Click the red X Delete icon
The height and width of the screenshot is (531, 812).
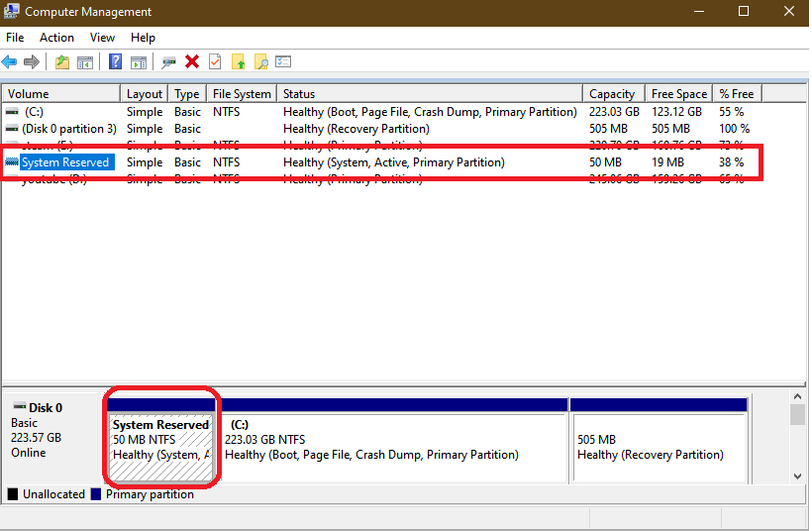click(x=192, y=62)
